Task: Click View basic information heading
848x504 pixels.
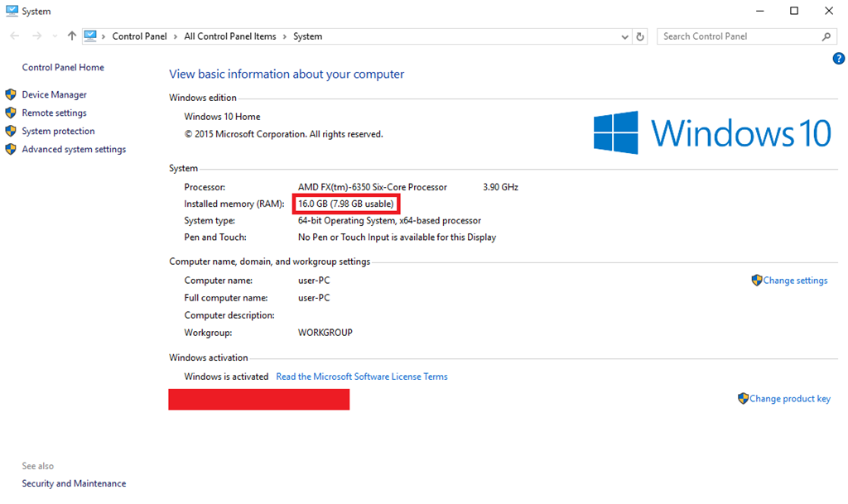Action: tap(287, 74)
